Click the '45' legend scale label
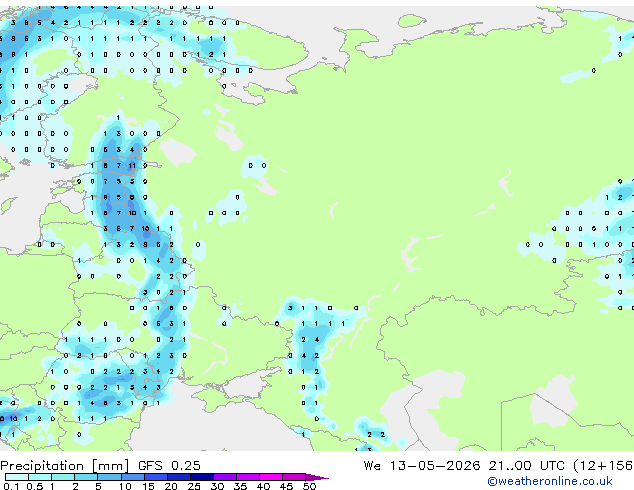 coord(286,486)
